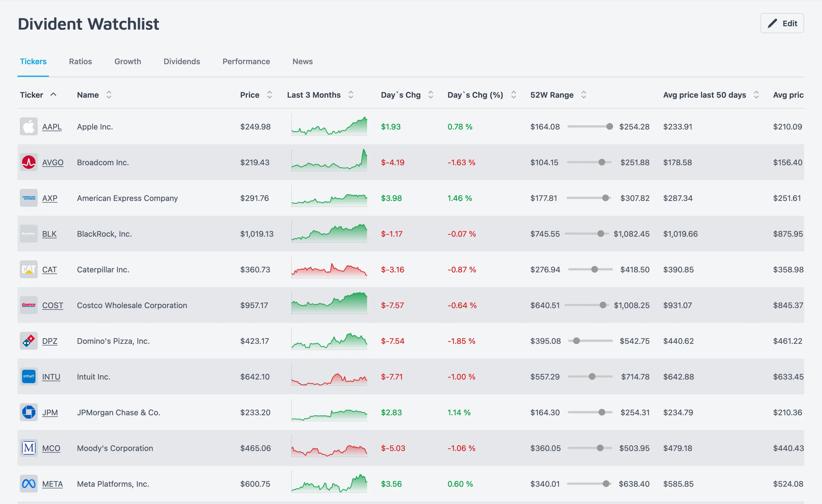Click AAPL 52W range slider knob
The image size is (822, 504).
click(x=609, y=126)
